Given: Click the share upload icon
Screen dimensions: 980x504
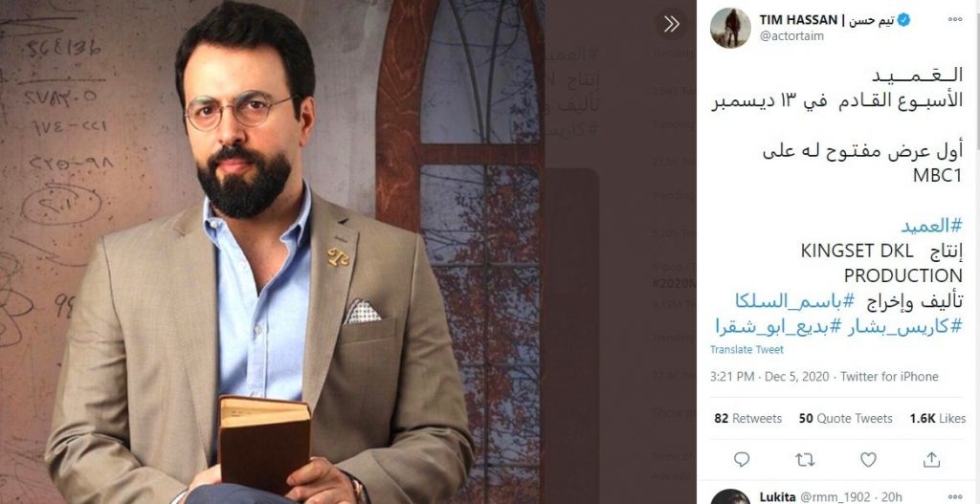Looking at the screenshot, I should point(931,460).
